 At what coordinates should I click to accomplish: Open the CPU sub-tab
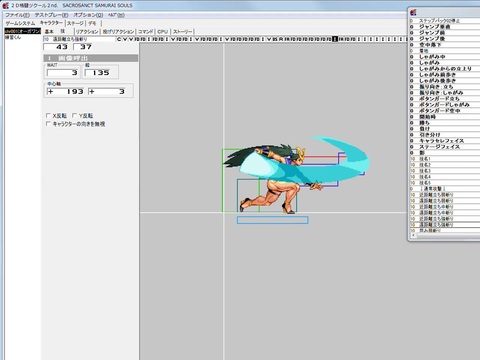click(162, 32)
